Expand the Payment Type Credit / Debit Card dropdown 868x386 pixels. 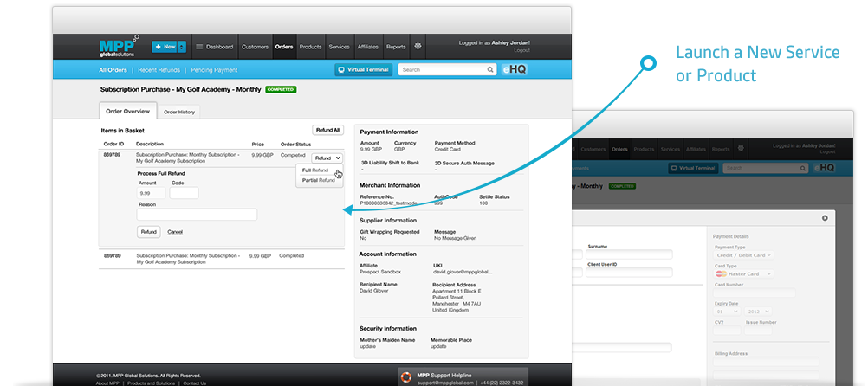point(743,254)
